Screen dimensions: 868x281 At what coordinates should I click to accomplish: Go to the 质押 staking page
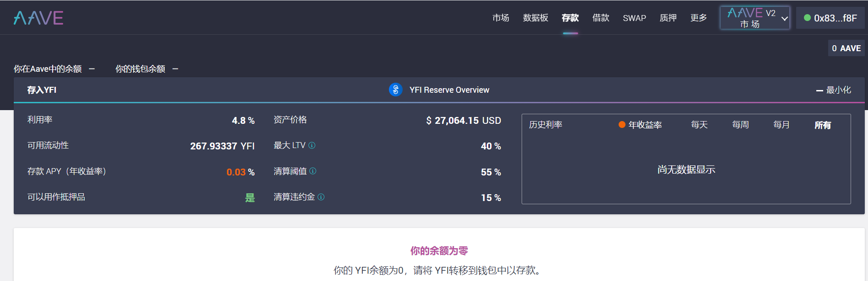coord(668,18)
